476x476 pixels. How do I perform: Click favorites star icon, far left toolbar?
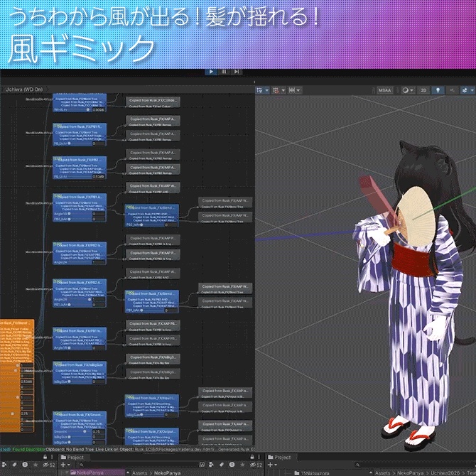tap(36, 465)
